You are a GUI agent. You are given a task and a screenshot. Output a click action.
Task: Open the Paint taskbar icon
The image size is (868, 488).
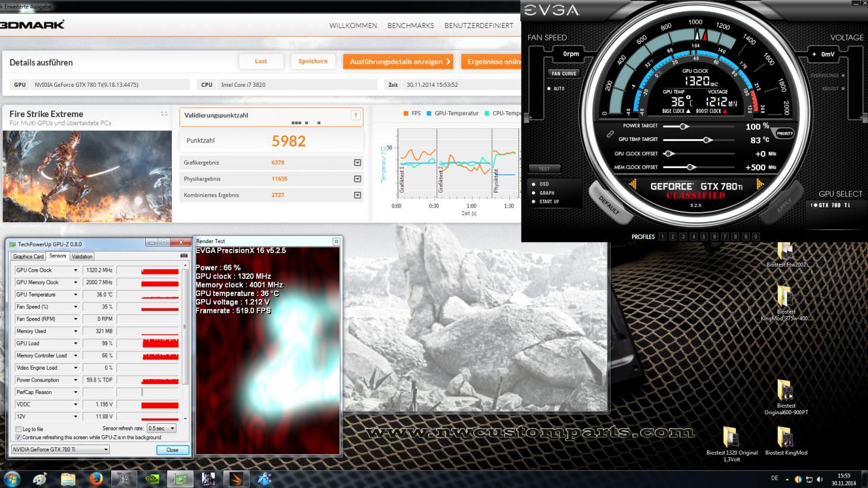40,478
